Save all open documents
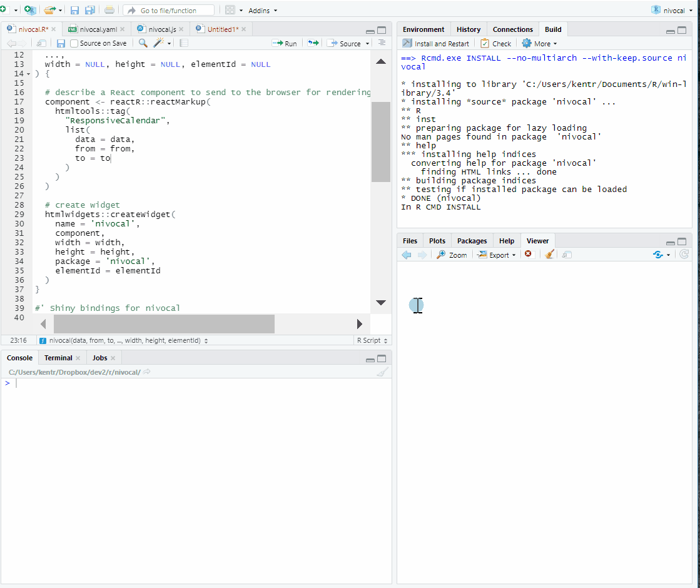 tap(89, 10)
